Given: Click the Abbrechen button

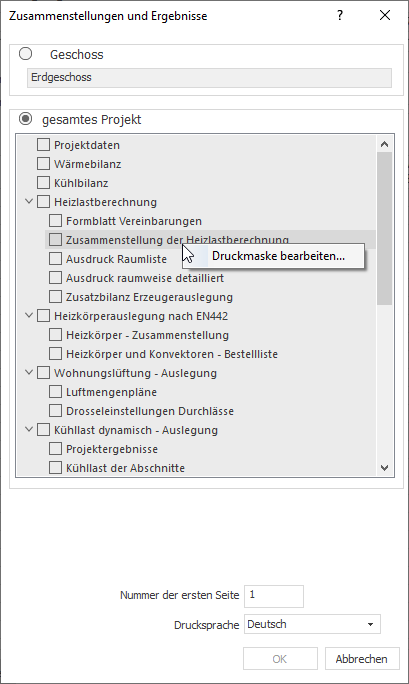Looking at the screenshot, I should (362, 659).
